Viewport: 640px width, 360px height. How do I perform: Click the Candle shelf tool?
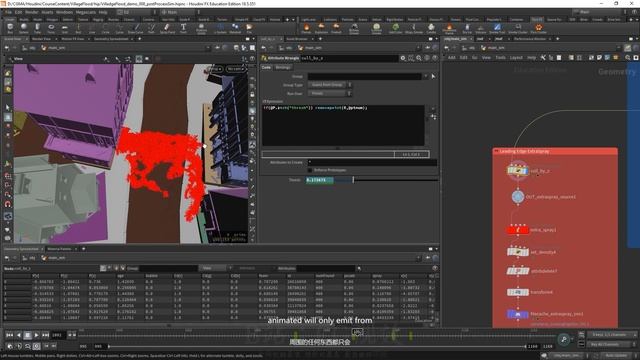(x=431, y=28)
